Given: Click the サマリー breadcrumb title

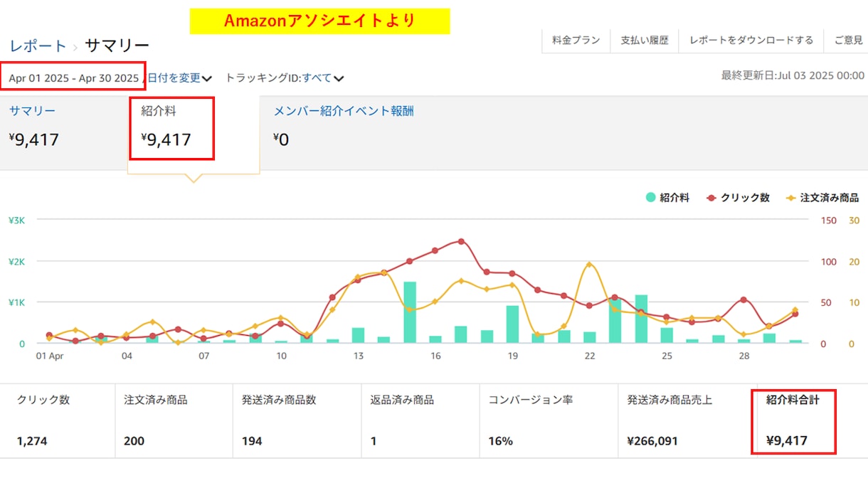Looking at the screenshot, I should 117,47.
